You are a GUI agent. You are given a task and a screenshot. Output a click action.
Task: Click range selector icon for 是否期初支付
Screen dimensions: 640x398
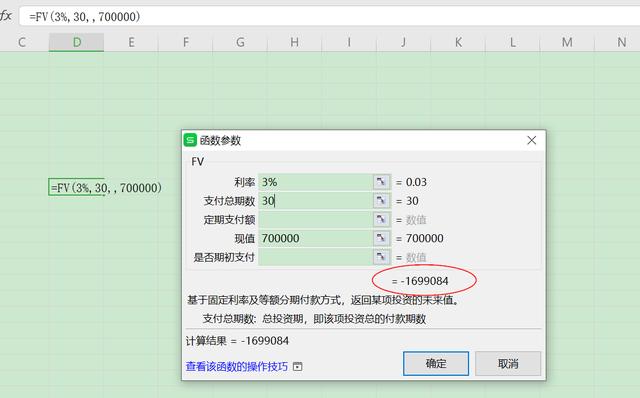[381, 257]
